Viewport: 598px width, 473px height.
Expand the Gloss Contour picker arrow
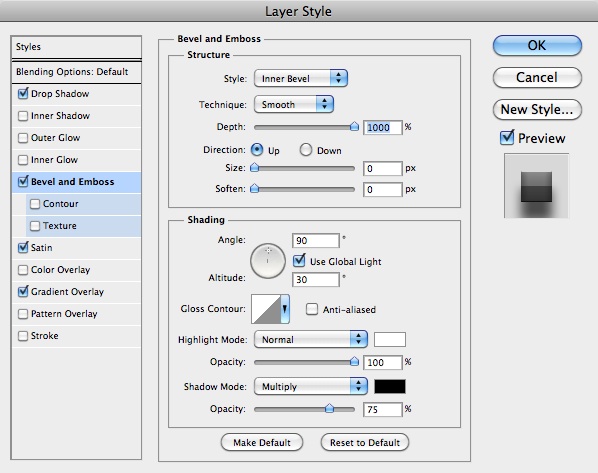(x=285, y=309)
